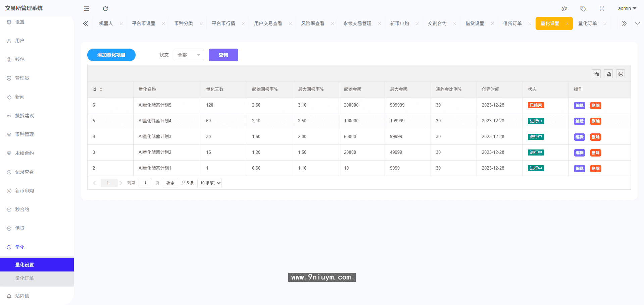Viewport: 644px width, 305px height.
Task: Click the page number jump input field
Action: click(145, 183)
